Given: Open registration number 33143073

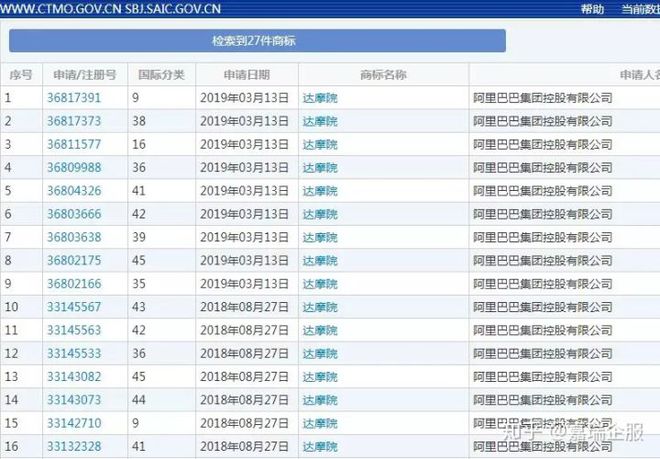Looking at the screenshot, I should pyautogui.click(x=74, y=399).
